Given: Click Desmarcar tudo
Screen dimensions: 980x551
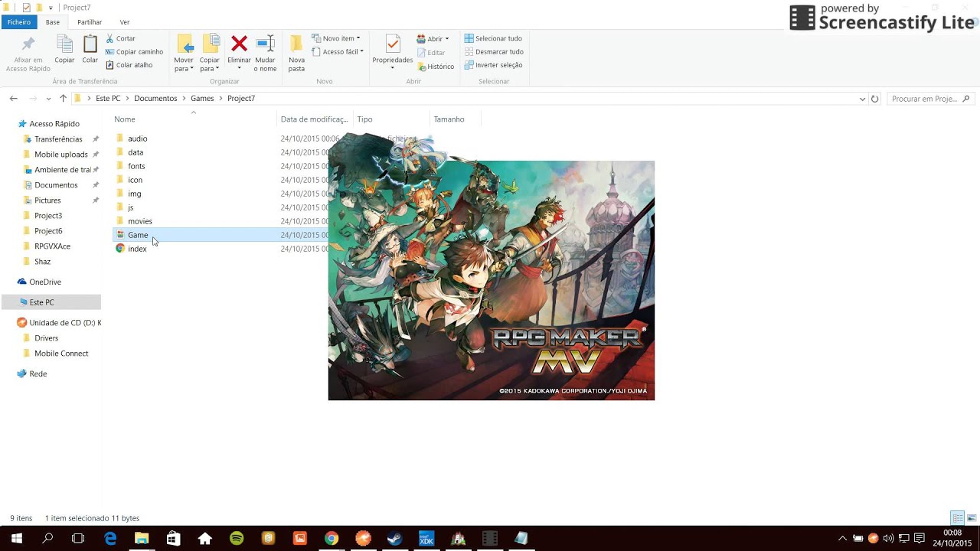Looking at the screenshot, I should (x=494, y=51).
